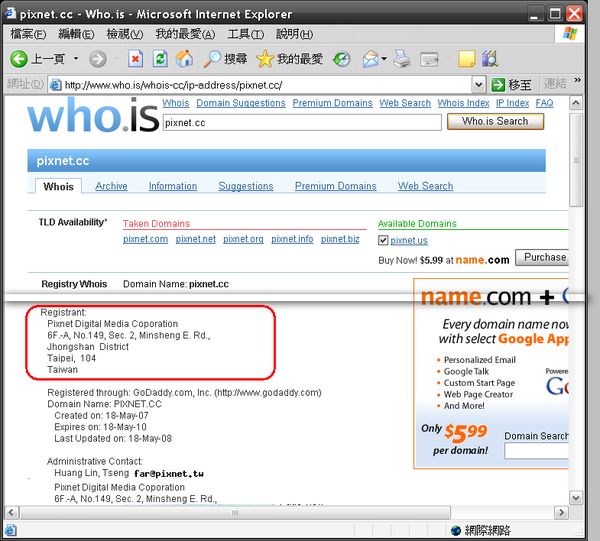Screen dimensions: 600x541
Task: Open the Domain Suggestions link
Action: [241, 103]
